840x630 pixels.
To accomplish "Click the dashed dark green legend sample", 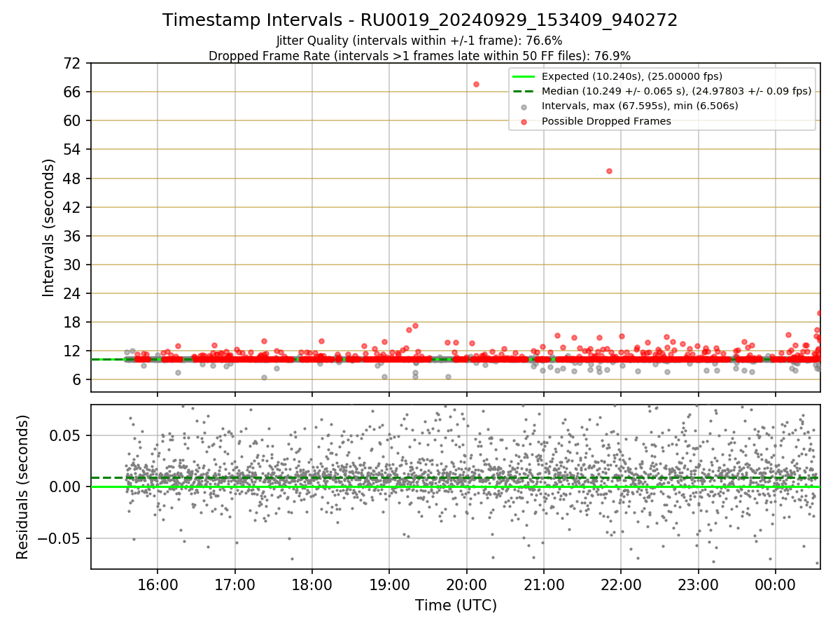I will [524, 91].
